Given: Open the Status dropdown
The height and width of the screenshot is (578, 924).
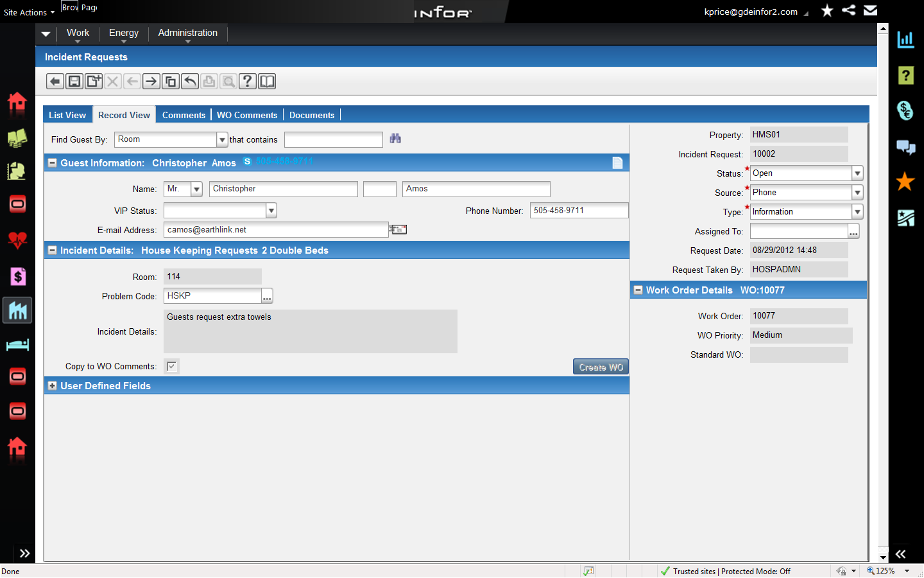Looking at the screenshot, I should coord(857,173).
